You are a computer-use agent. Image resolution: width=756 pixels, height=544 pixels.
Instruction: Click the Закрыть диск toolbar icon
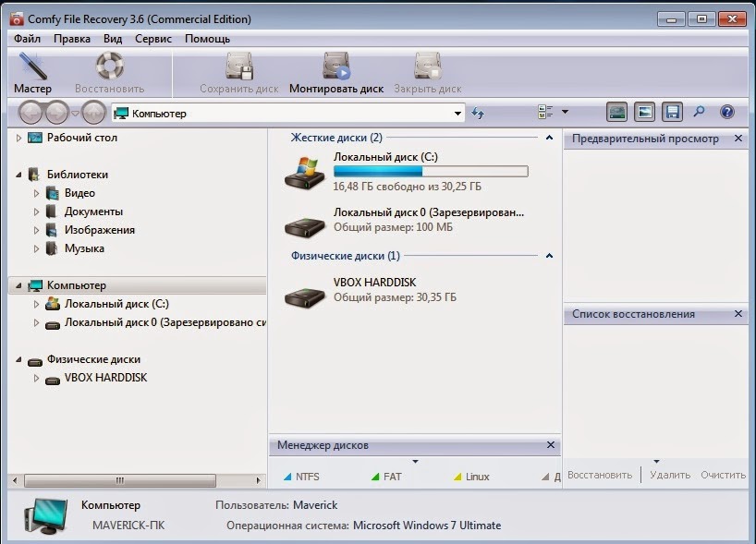pyautogui.click(x=427, y=66)
